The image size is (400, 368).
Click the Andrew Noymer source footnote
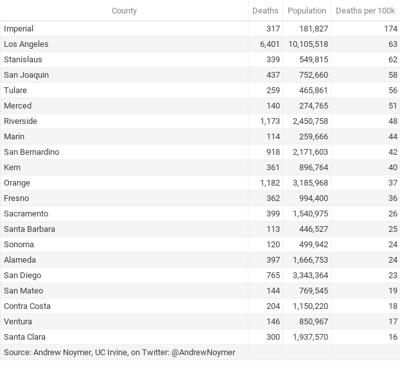click(119, 352)
